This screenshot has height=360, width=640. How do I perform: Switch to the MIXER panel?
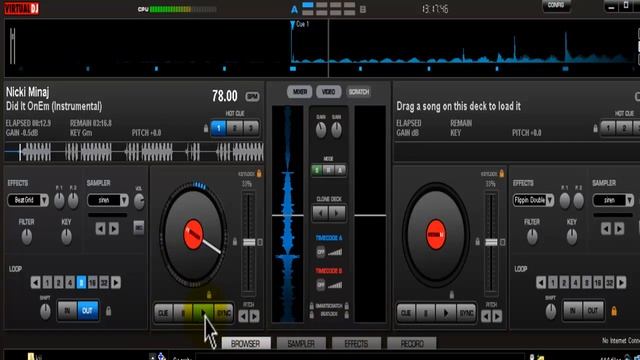tap(300, 92)
